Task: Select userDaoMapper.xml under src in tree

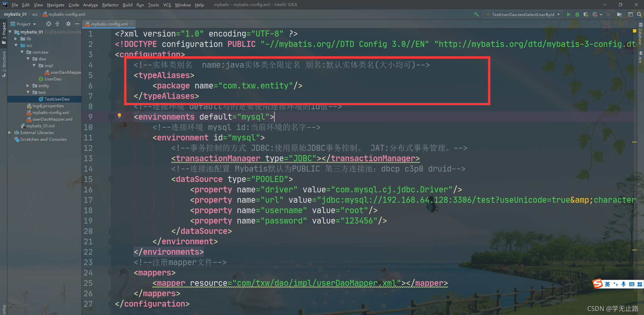Action: point(49,119)
